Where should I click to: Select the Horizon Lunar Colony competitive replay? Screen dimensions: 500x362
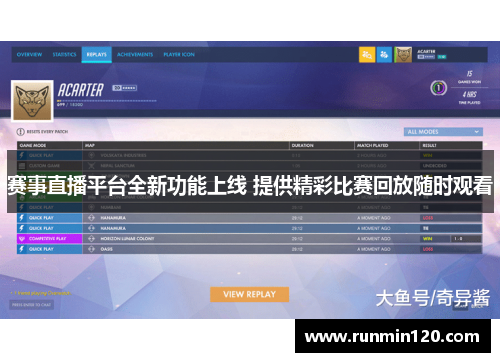pyautogui.click(x=249, y=239)
